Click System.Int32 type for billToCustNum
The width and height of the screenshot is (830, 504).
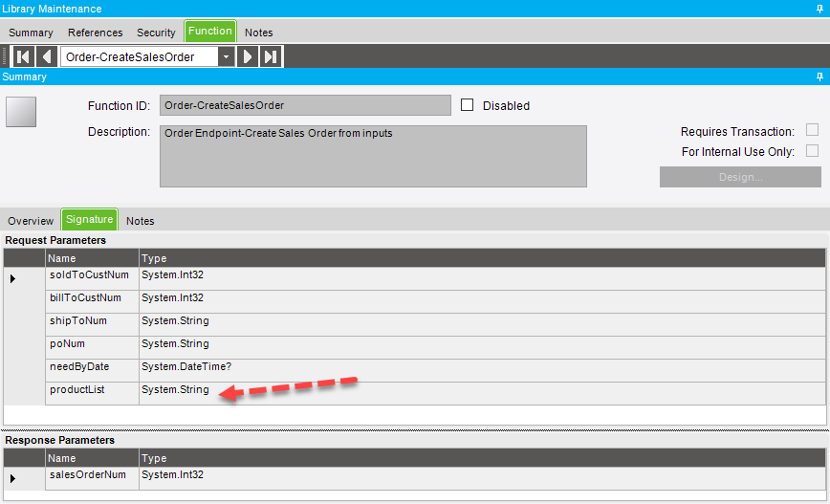482,301
